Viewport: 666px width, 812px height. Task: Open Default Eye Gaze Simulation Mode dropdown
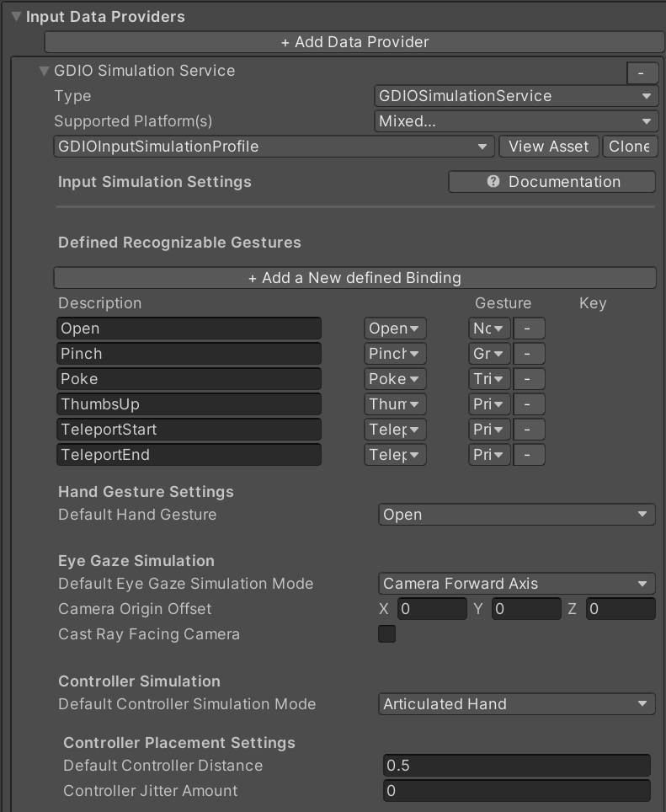[x=516, y=584]
